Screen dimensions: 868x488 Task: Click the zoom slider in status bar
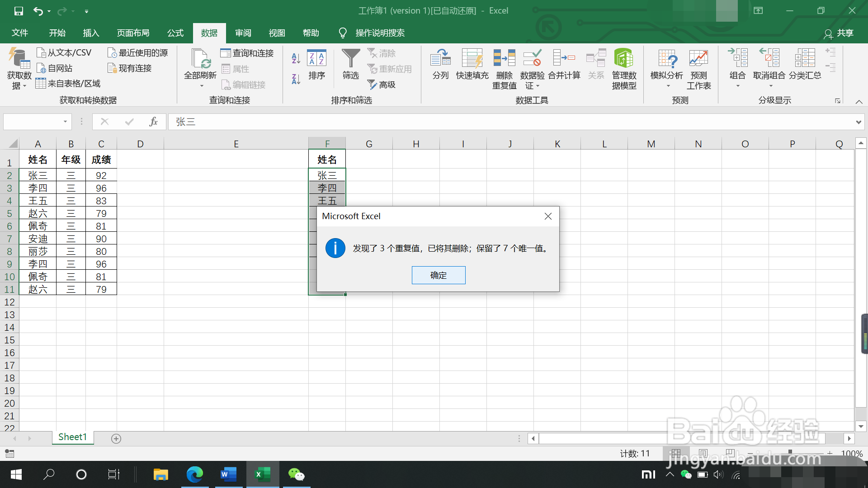pyautogui.click(x=790, y=452)
